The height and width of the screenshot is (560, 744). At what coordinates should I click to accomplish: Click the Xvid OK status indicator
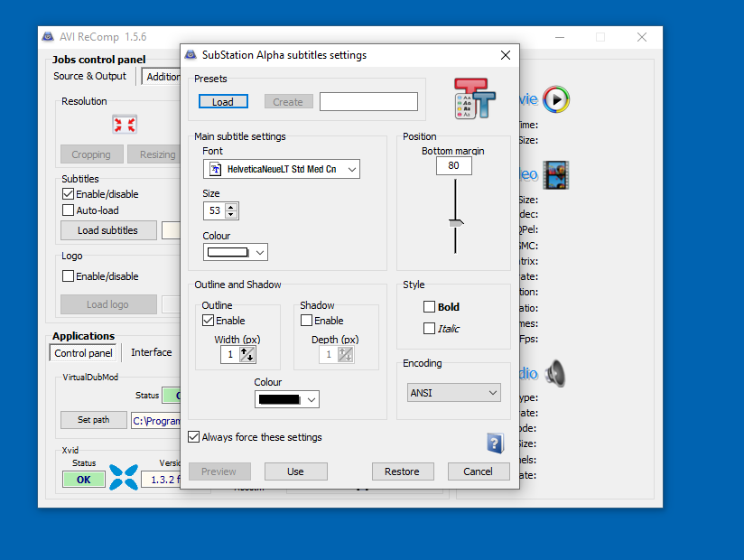83,480
